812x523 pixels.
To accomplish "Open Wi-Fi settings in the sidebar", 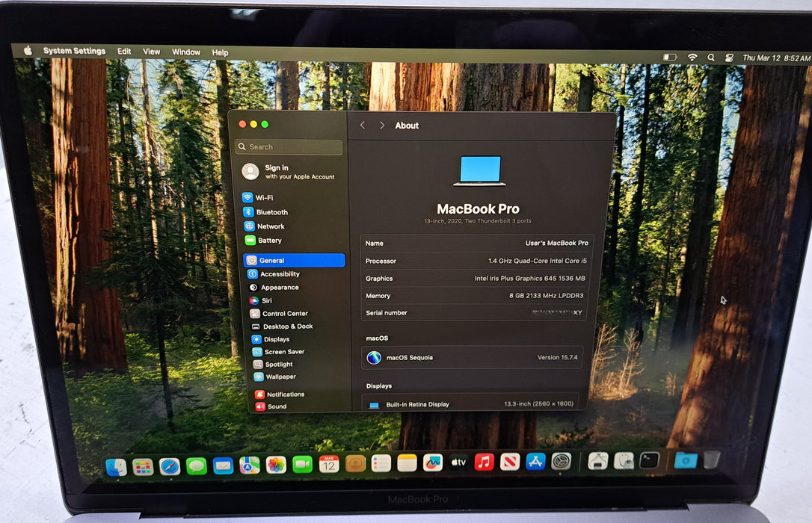I will (258, 197).
